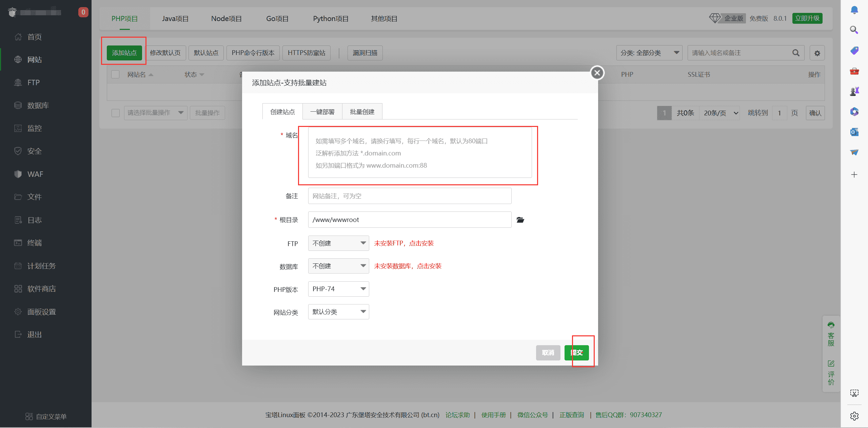Click the 取消 button

pos(548,353)
